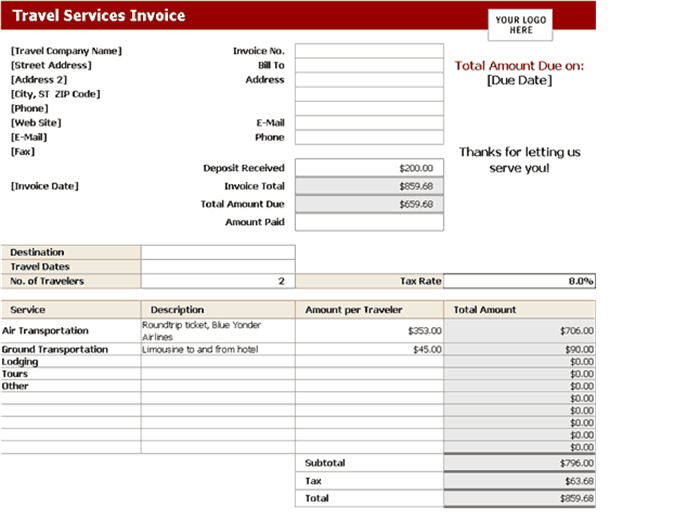Click the $353.00 amount per traveler cell
The image size is (675, 520).
coord(369,331)
